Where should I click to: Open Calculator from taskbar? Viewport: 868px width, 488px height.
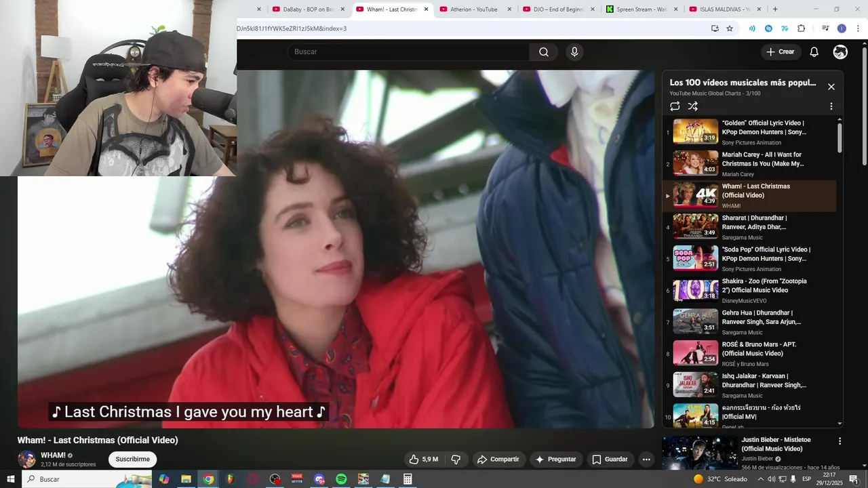[x=408, y=479]
